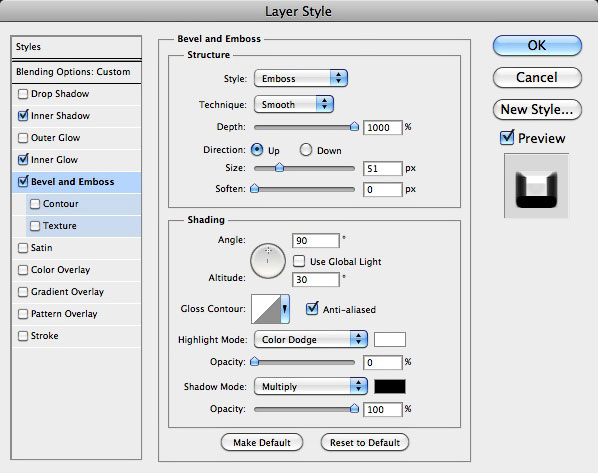Enable the Contour checkbox
The image size is (598, 473).
tap(35, 204)
